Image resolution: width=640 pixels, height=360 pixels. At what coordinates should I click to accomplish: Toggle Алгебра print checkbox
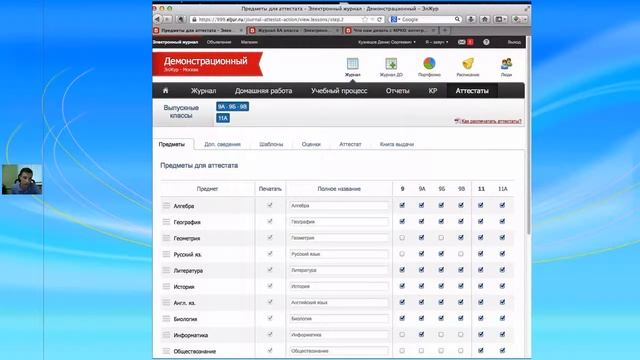(x=270, y=205)
